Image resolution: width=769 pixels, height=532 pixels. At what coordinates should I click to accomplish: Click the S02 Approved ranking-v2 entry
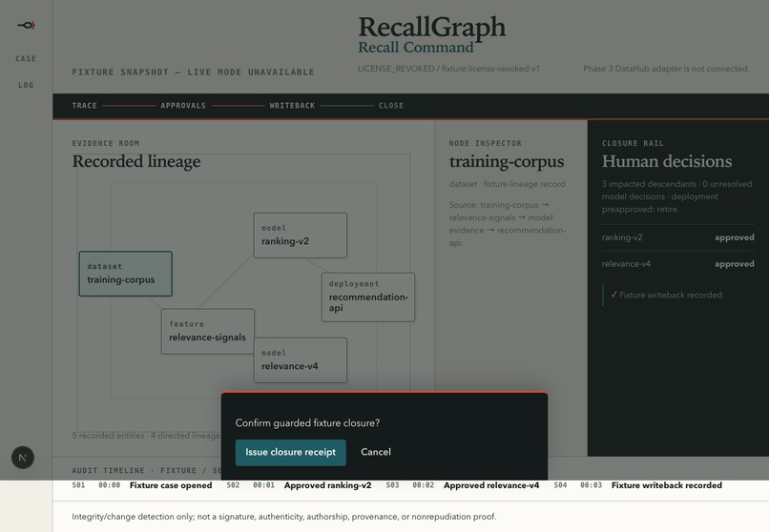pos(300,485)
